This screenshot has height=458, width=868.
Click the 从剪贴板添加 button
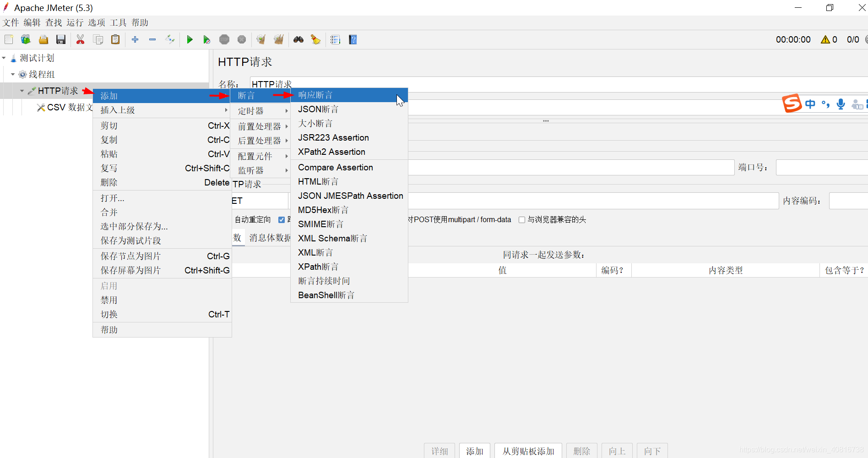click(528, 451)
